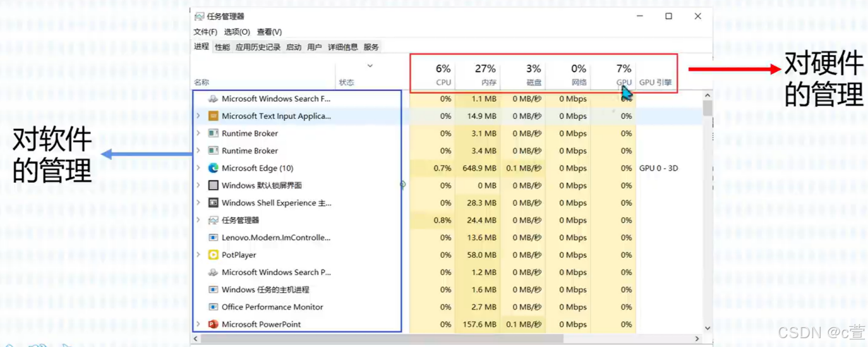Click the Microsoft Windows Search F... icon
Viewport: 868px width, 347px height.
pyautogui.click(x=214, y=99)
